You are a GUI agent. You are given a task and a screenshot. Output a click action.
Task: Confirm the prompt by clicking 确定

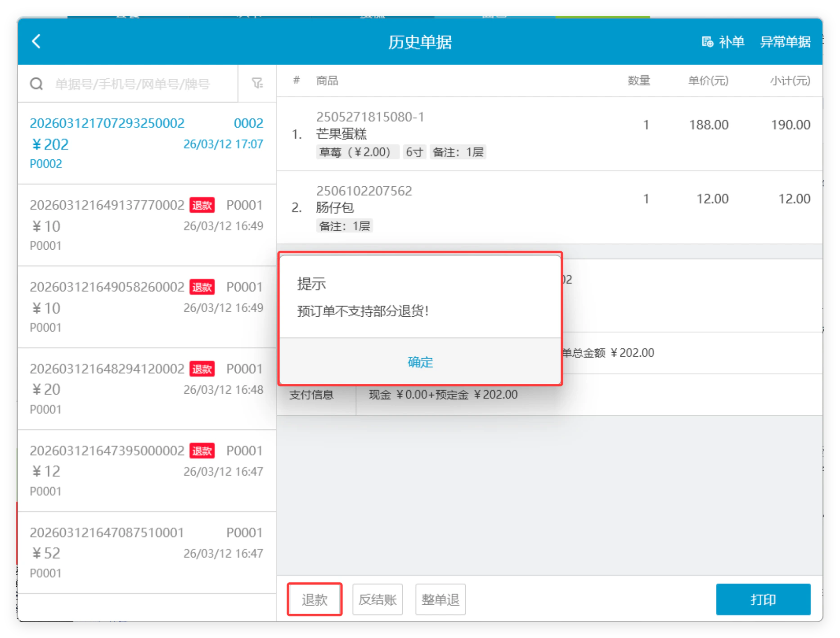pos(420,362)
